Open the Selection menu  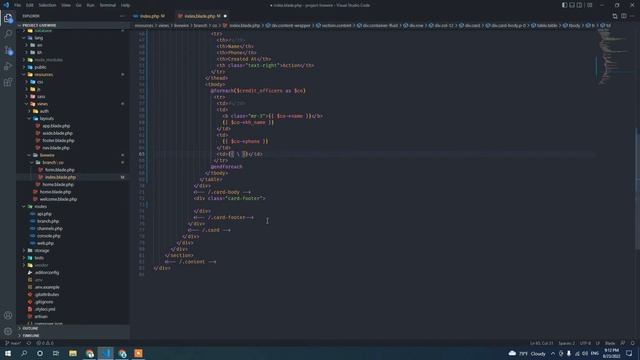click(47, 5)
